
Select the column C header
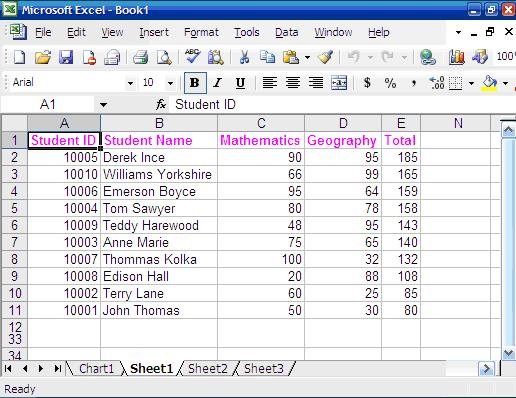point(261,123)
